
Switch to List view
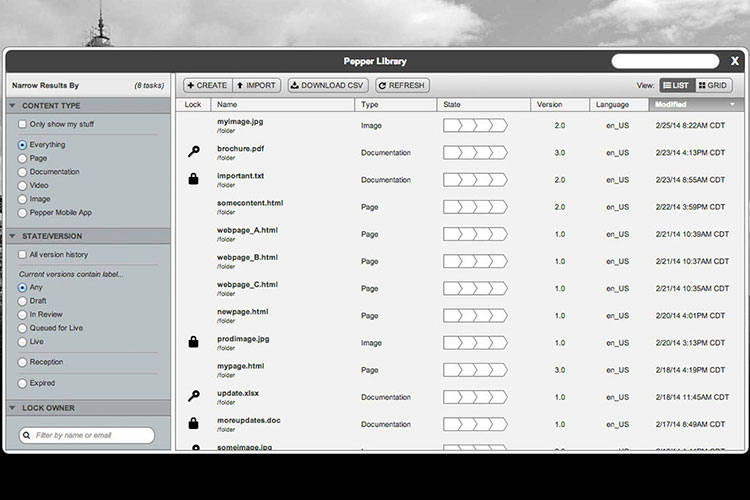click(x=677, y=85)
